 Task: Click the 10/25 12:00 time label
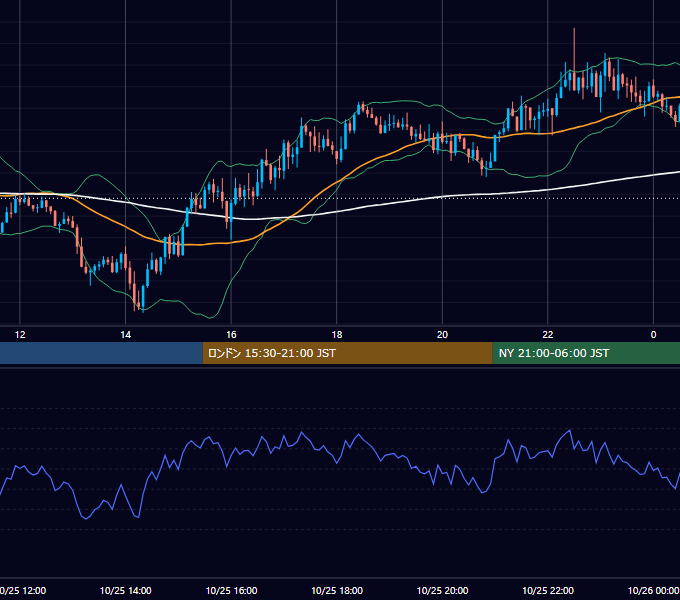[23, 590]
